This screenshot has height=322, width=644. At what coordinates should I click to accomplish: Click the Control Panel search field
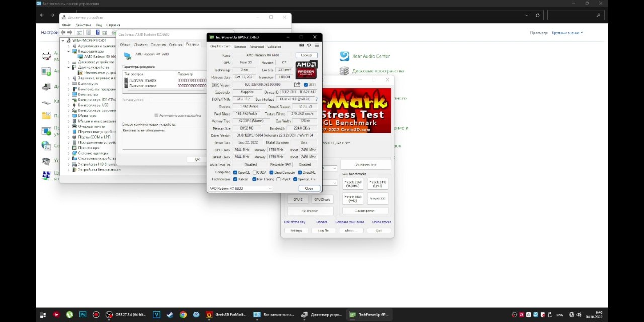point(575,15)
